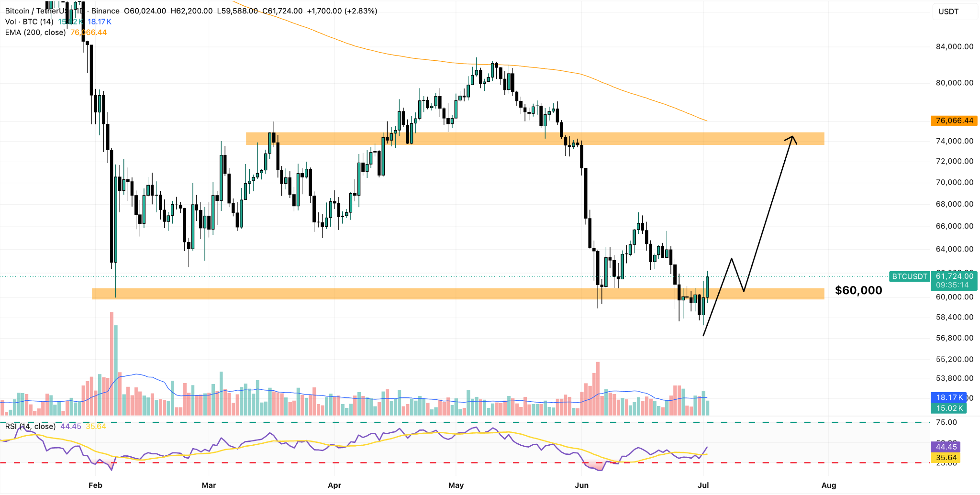980x495 pixels.
Task: Click the yellow 35.64 RSI axis tag
Action: click(947, 458)
